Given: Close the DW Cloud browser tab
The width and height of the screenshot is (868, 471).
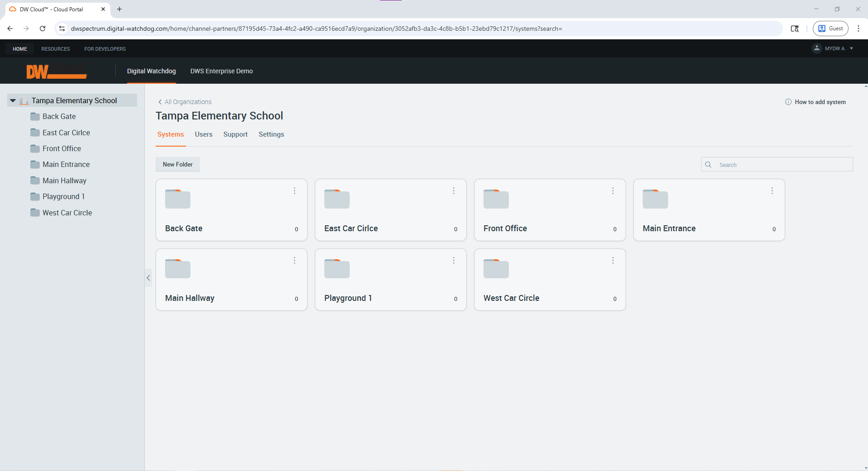Looking at the screenshot, I should 103,9.
